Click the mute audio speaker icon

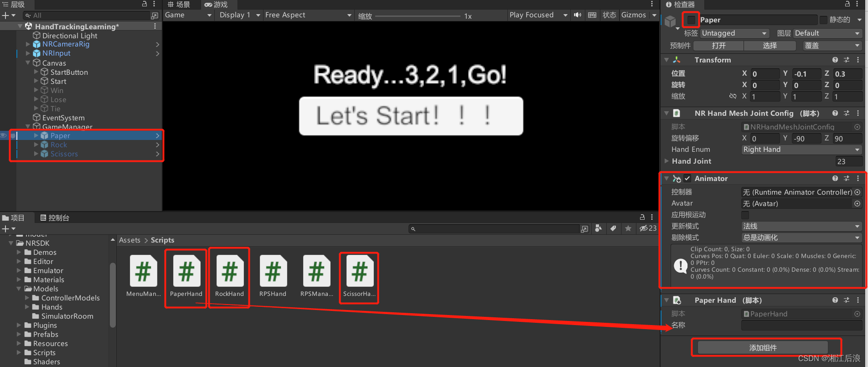(578, 15)
